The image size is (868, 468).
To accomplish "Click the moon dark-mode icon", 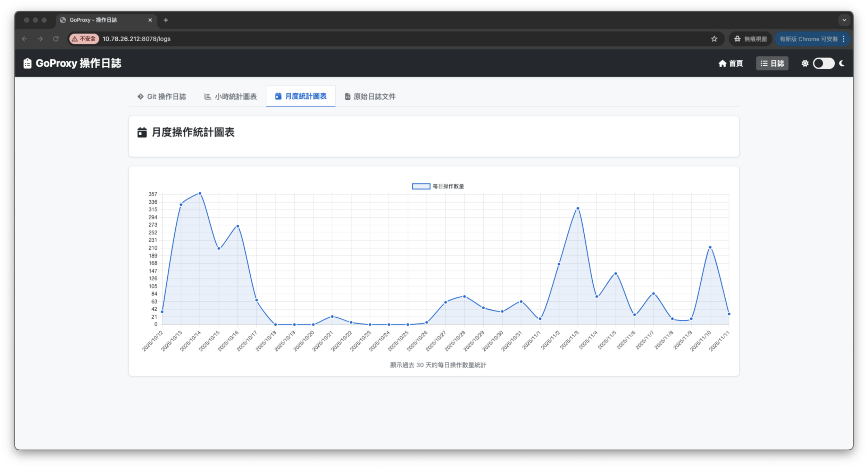I will 842,64.
